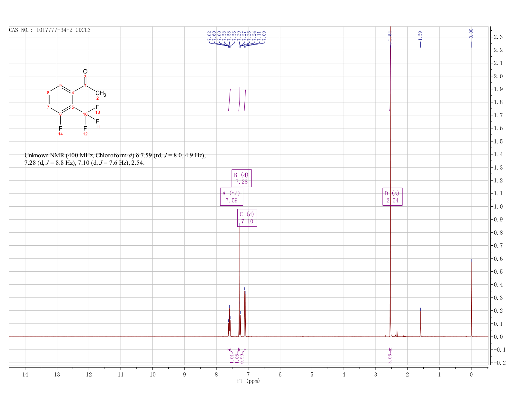Viewport: 532px width, 411px height.
Task: Select the CH3 group in structure
Action: click(x=101, y=94)
